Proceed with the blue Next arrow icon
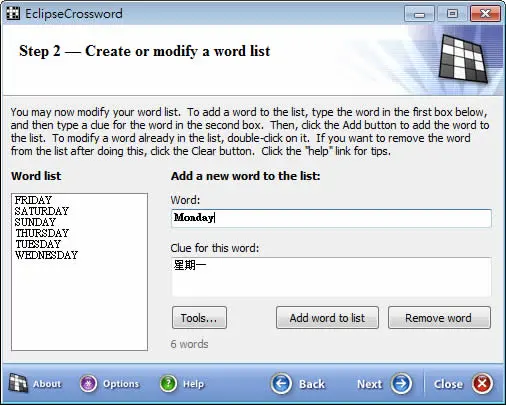The height and width of the screenshot is (406, 506). 401,384
